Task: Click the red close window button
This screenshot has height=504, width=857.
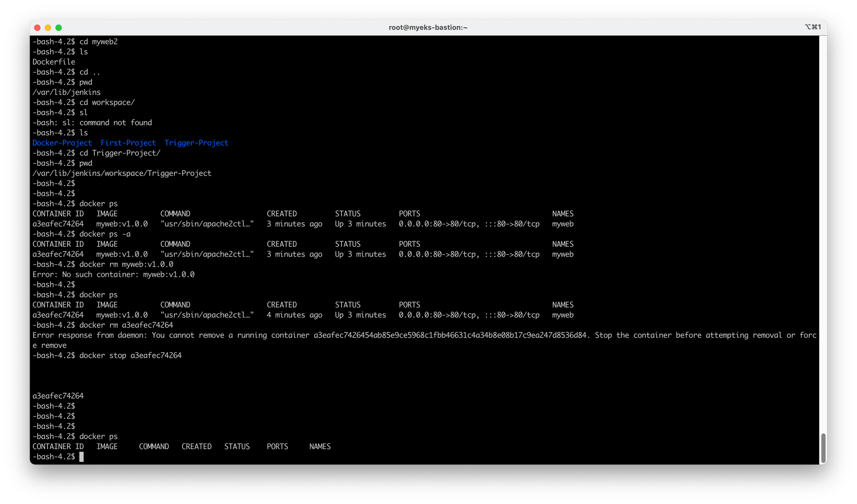Action: click(37, 27)
